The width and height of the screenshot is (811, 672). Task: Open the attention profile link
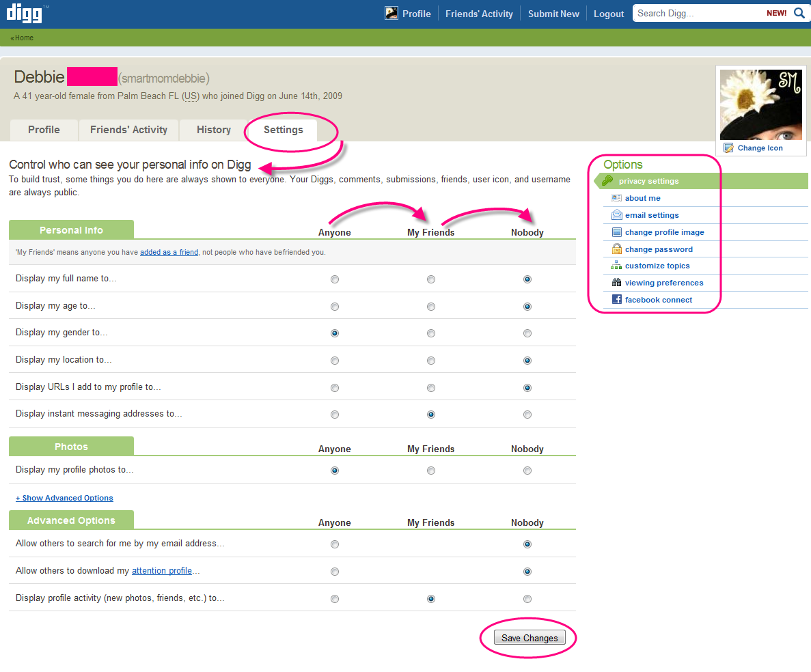[161, 571]
